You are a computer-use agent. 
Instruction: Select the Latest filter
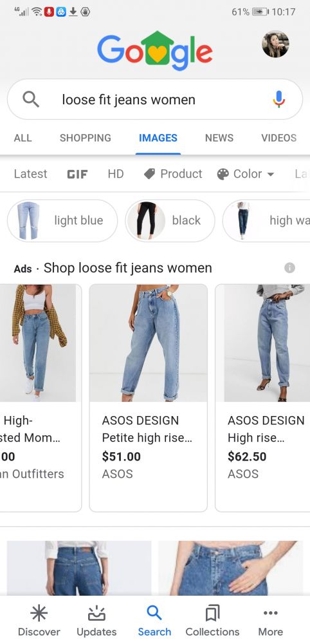pos(30,174)
